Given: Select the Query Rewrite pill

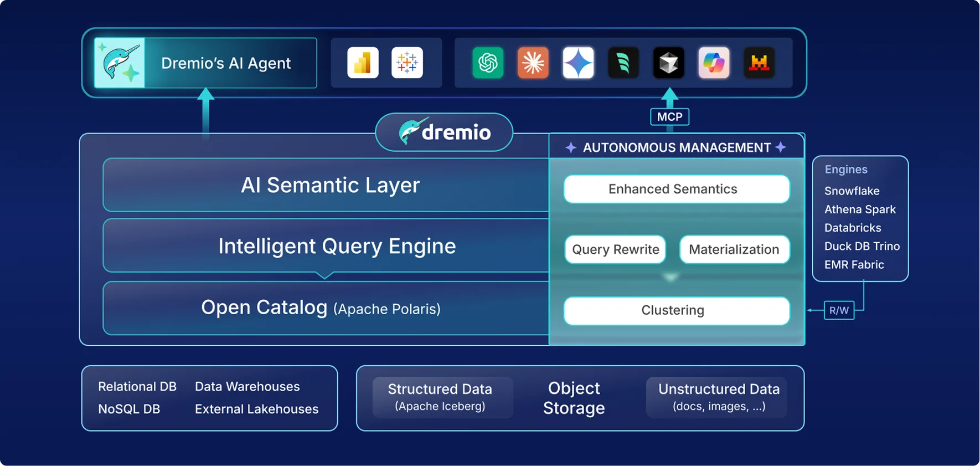Looking at the screenshot, I should coord(615,249).
